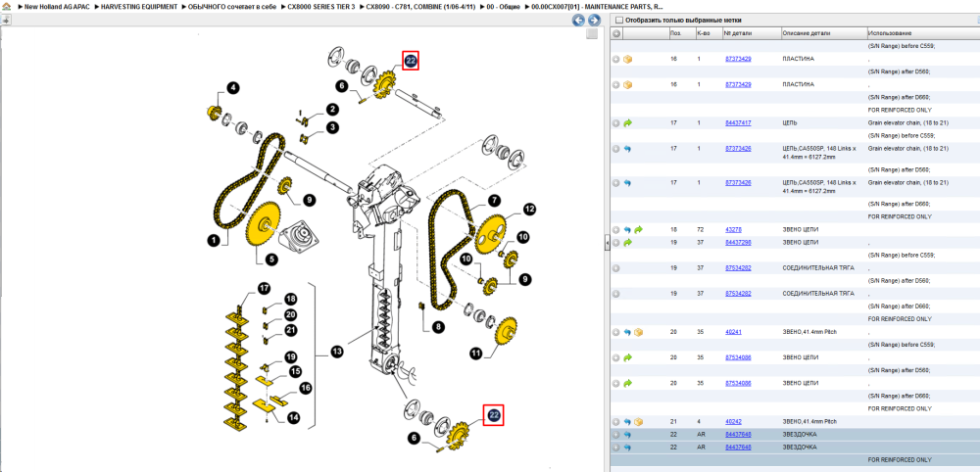
Task: Select callout 7 on the right chain
Action: (x=494, y=201)
